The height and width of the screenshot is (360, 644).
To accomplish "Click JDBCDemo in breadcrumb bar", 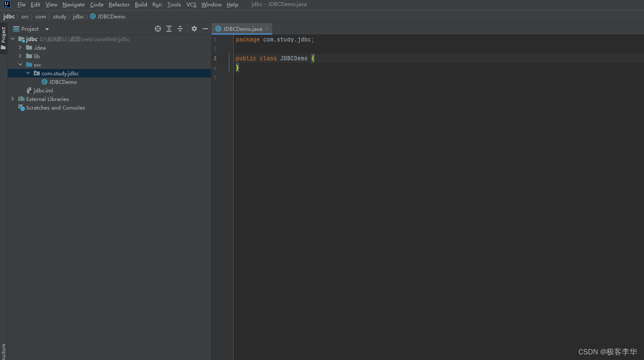I will coord(111,16).
